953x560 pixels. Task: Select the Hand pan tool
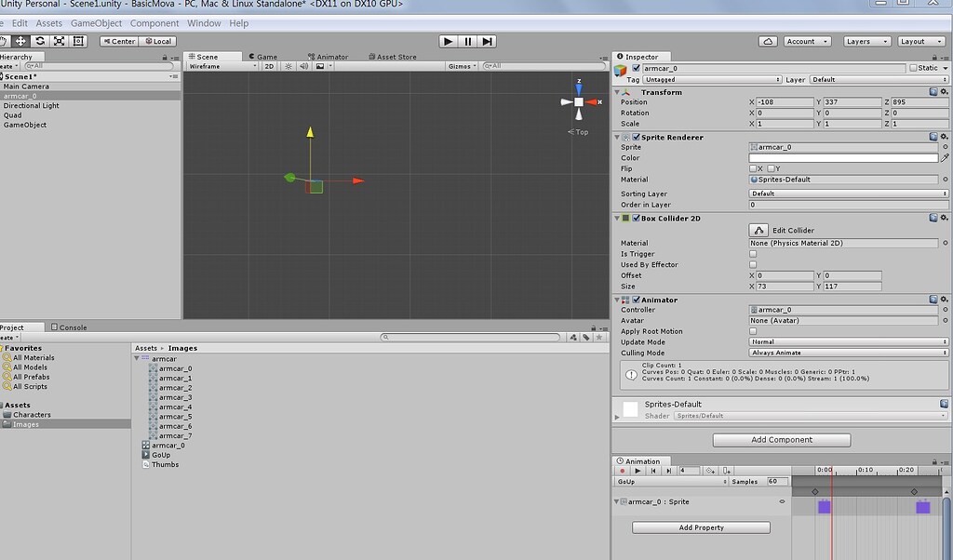click(4, 41)
